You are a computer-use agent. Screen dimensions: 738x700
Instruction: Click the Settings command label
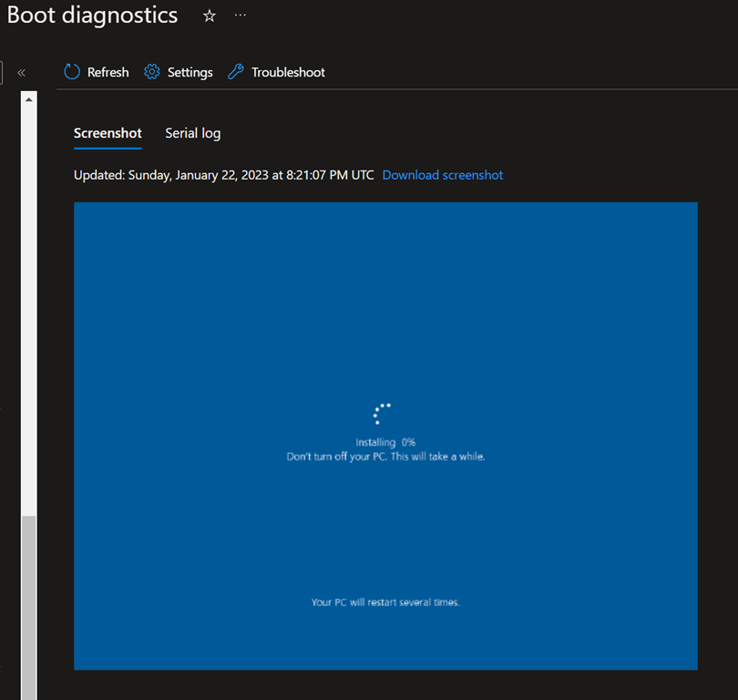click(x=189, y=72)
